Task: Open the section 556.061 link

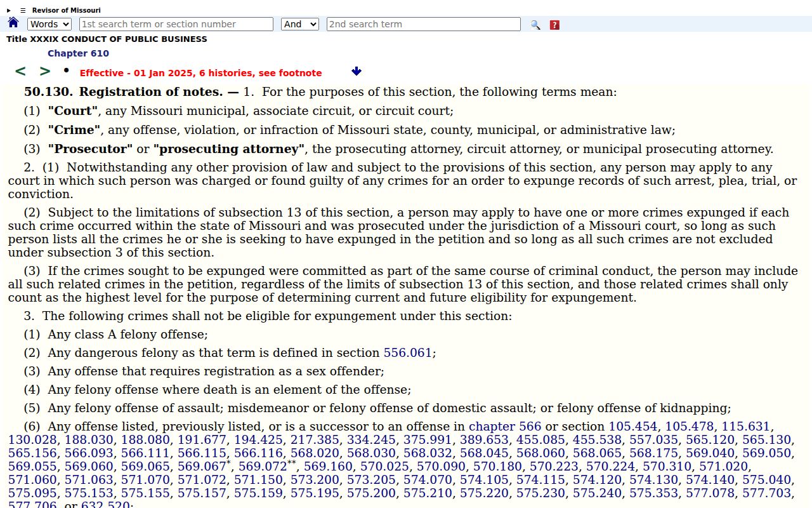Action: 407,352
